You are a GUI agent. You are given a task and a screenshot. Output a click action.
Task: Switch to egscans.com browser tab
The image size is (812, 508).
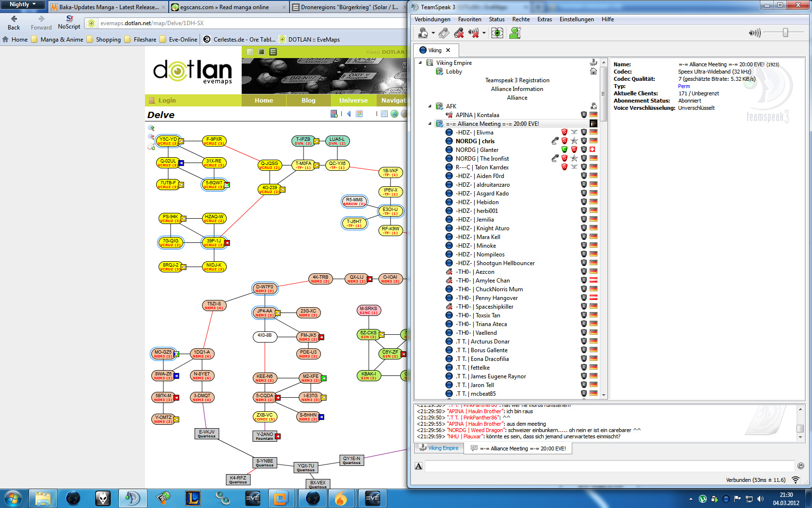coord(229,7)
